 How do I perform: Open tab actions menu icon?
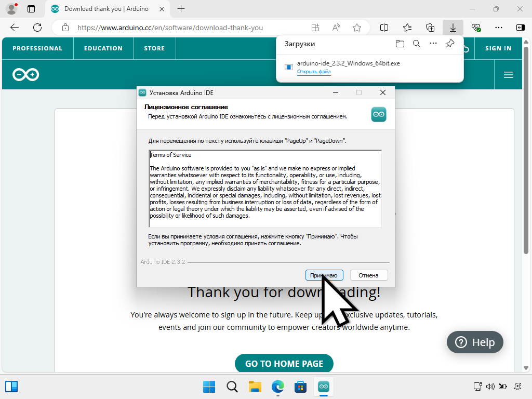[31, 9]
